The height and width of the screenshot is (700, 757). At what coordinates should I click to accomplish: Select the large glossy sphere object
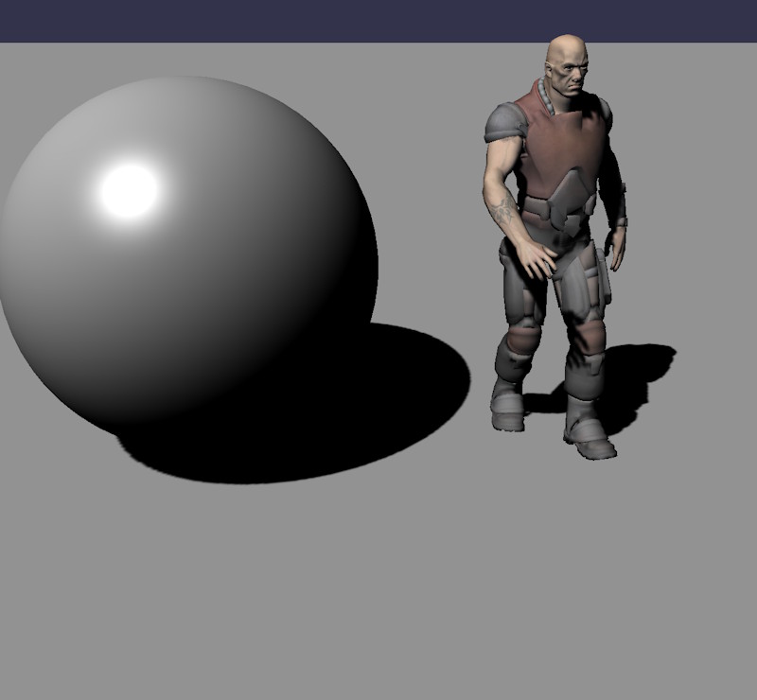click(x=188, y=255)
